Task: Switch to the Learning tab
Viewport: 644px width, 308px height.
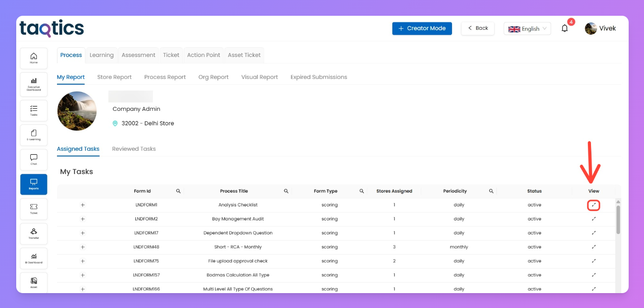Action: (101, 55)
